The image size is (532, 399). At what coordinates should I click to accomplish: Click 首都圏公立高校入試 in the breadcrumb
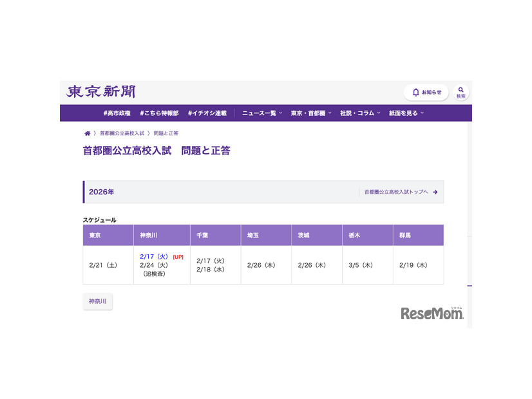pos(122,133)
